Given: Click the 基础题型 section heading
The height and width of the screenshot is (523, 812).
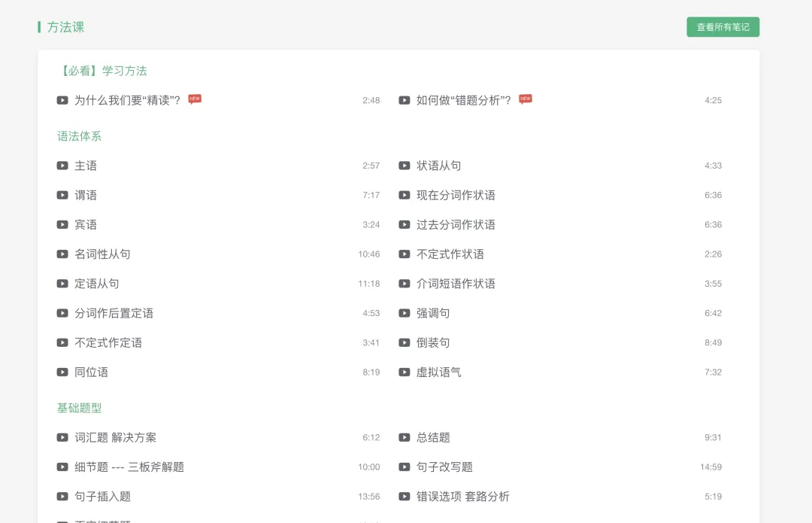Looking at the screenshot, I should (x=79, y=408).
